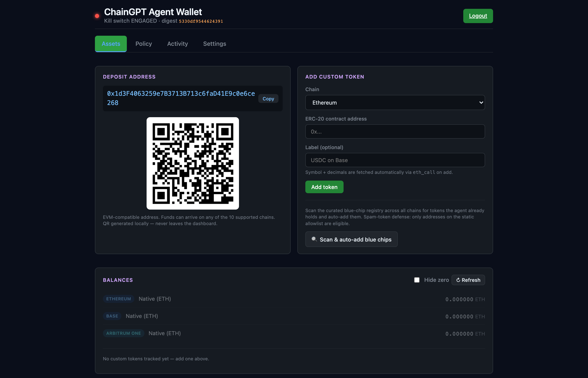Screen dimensions: 588x378
Task: Click Native (ETH) in the Ethereum row
Action: click(155, 299)
